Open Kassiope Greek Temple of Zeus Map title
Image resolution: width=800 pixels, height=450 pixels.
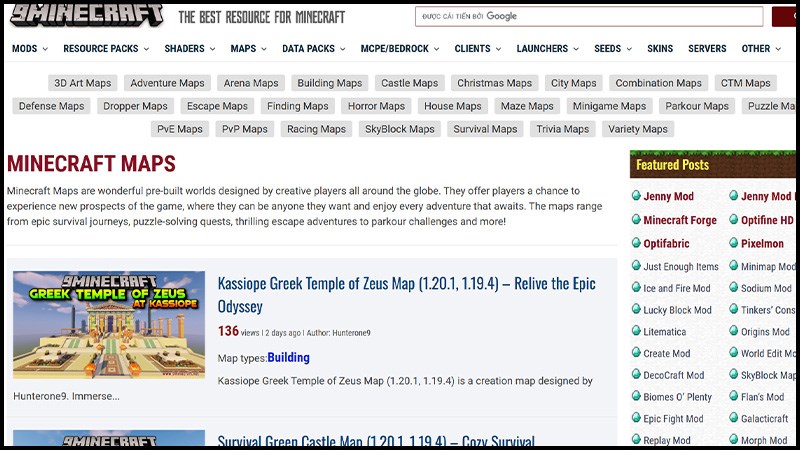406,294
